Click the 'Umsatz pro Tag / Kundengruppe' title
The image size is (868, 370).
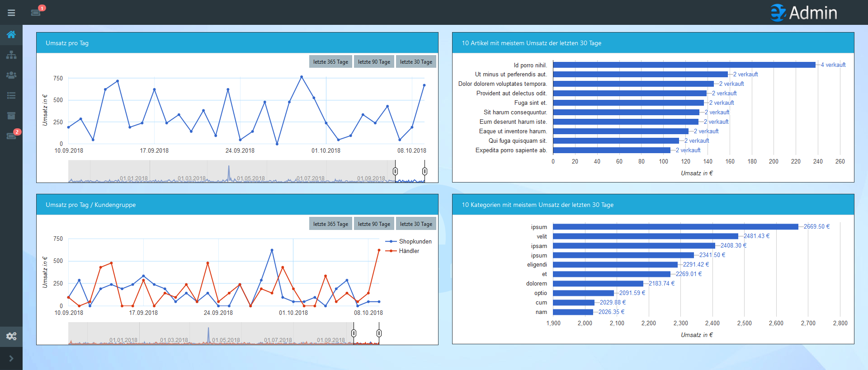(90, 205)
